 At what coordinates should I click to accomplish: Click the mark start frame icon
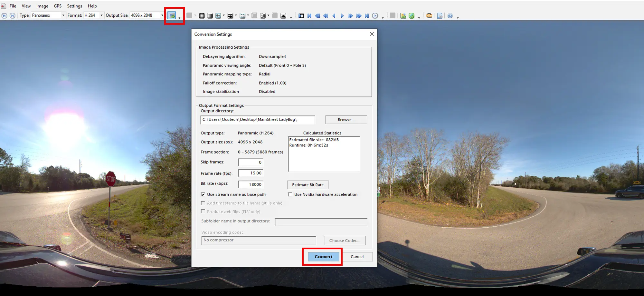(x=5, y=15)
